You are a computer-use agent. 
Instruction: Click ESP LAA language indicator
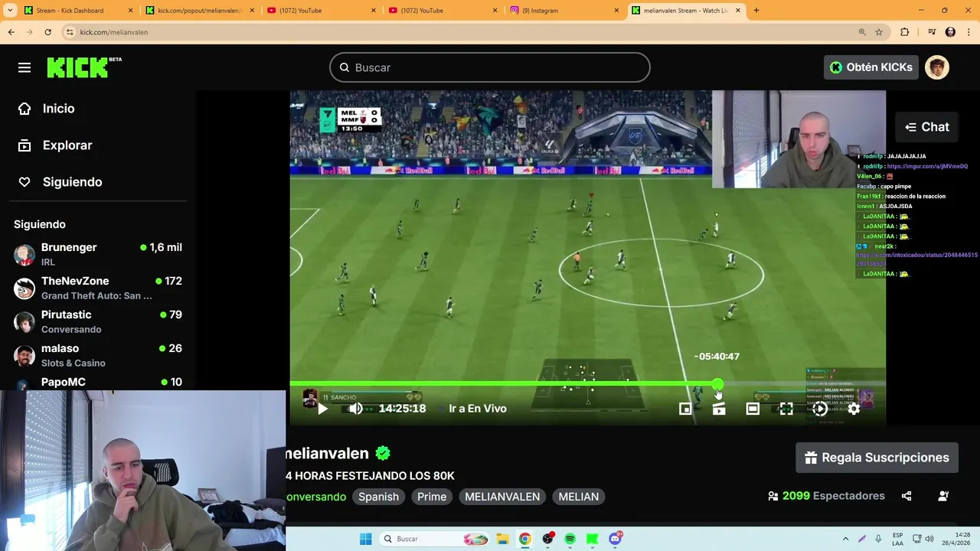(897, 539)
